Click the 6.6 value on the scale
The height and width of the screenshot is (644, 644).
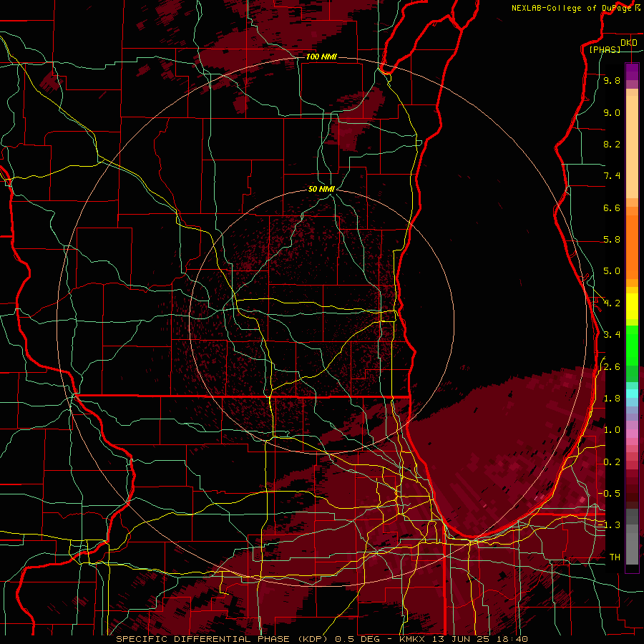[612, 208]
